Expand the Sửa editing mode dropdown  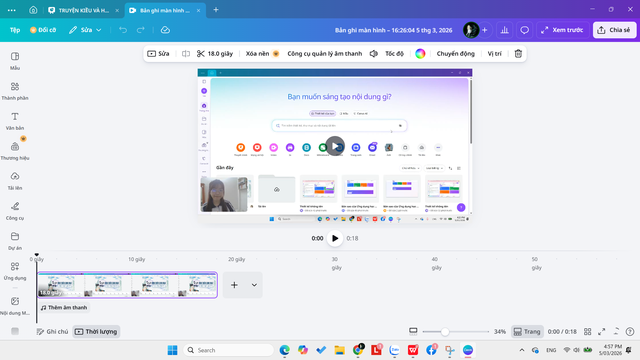85,30
